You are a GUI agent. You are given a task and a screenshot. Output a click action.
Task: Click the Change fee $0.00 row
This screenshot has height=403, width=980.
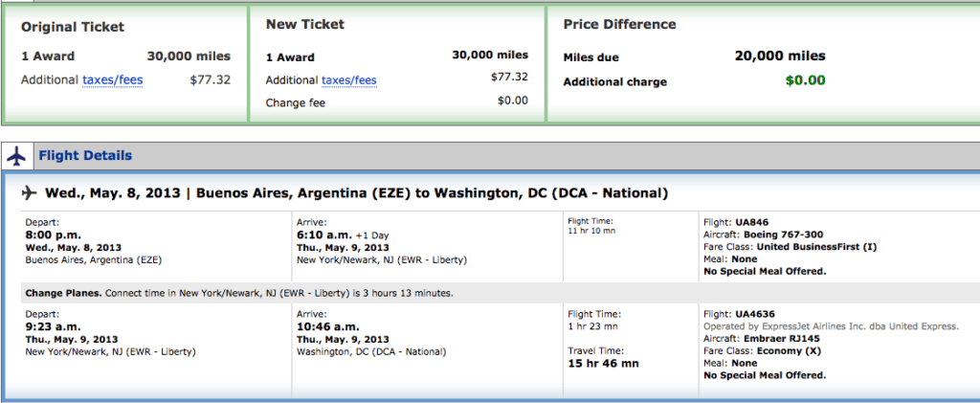(x=396, y=101)
